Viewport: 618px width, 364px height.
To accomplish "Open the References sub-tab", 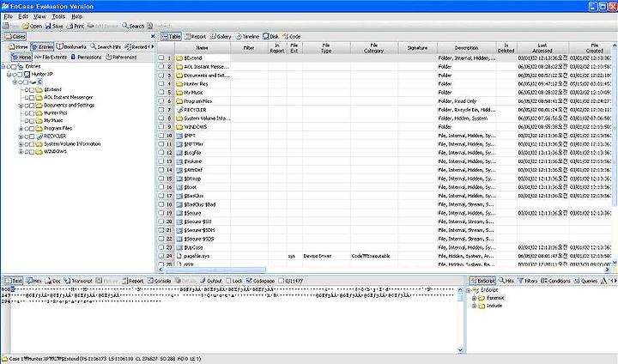I will coord(121,58).
